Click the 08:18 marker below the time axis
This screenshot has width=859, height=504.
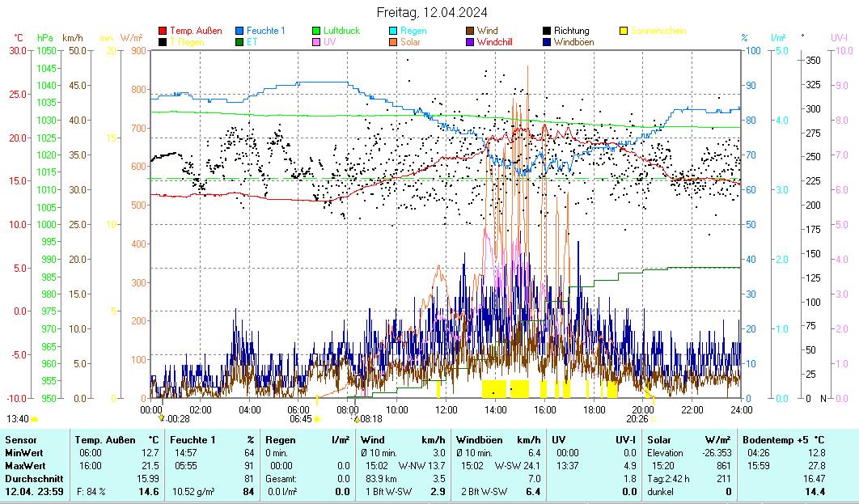point(354,418)
